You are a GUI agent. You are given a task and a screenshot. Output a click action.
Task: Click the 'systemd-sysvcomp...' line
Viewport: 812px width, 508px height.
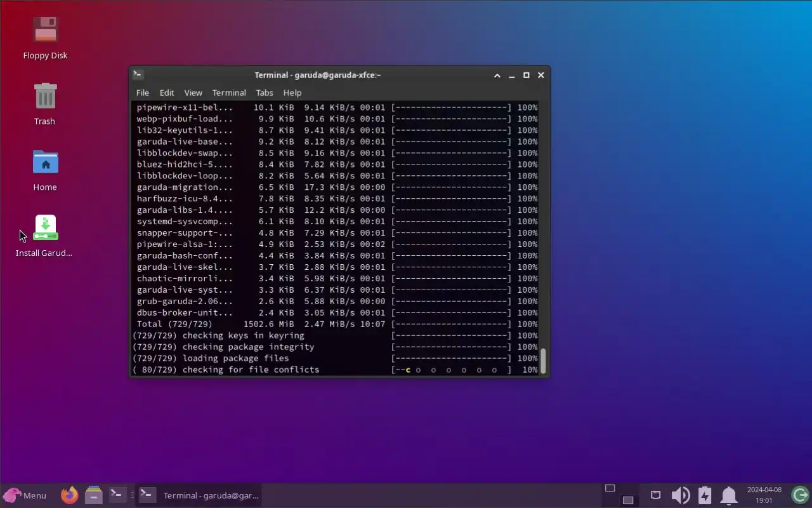click(337, 222)
